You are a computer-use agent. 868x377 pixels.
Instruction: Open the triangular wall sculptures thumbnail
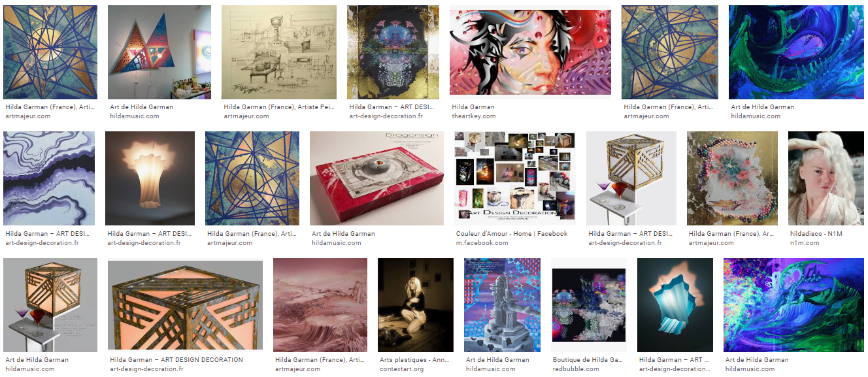coord(159,52)
